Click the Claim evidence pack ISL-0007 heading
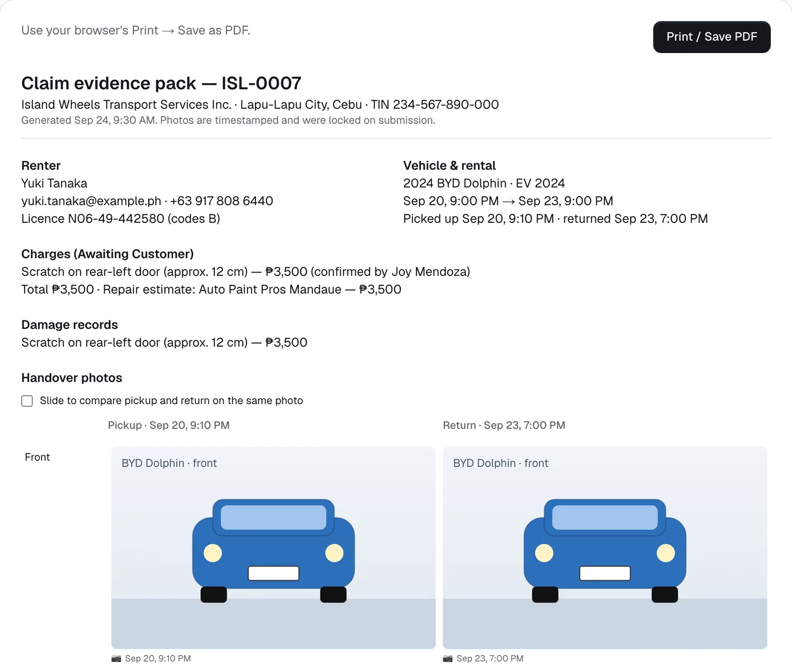The height and width of the screenshot is (672, 792). click(161, 83)
